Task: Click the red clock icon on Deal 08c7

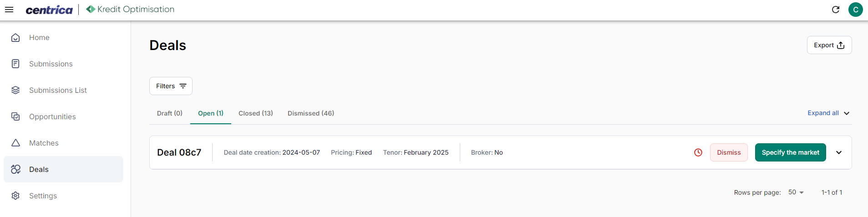Action: [698, 153]
